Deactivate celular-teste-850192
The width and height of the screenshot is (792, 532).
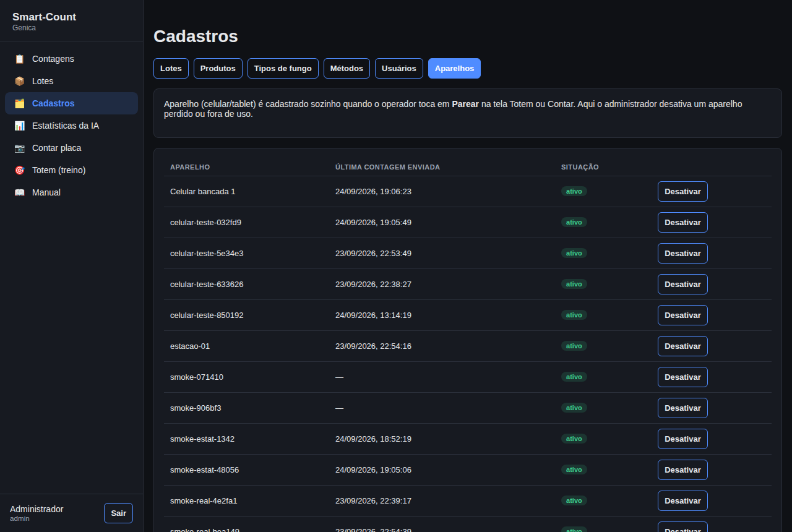coord(682,315)
